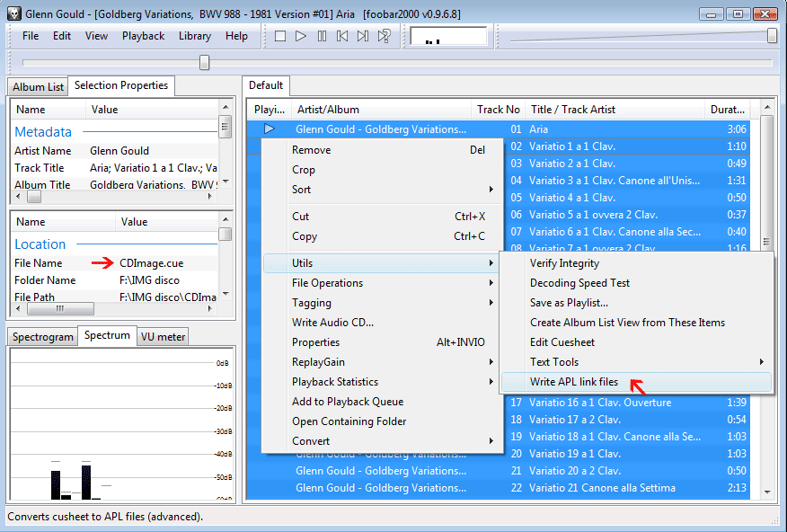Select the Spectrum tab
Viewport: 787px width, 532px height.
point(107,335)
